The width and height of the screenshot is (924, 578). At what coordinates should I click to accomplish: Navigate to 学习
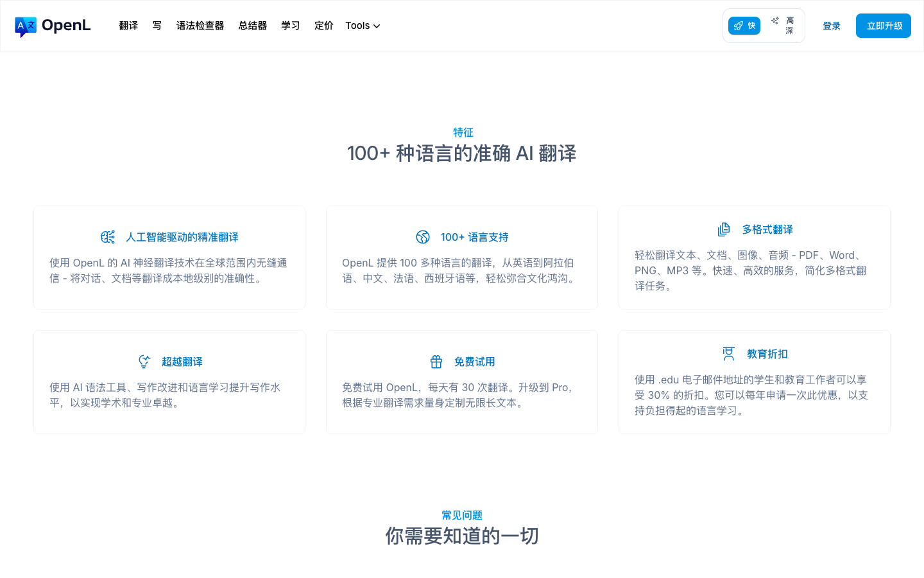click(x=291, y=26)
